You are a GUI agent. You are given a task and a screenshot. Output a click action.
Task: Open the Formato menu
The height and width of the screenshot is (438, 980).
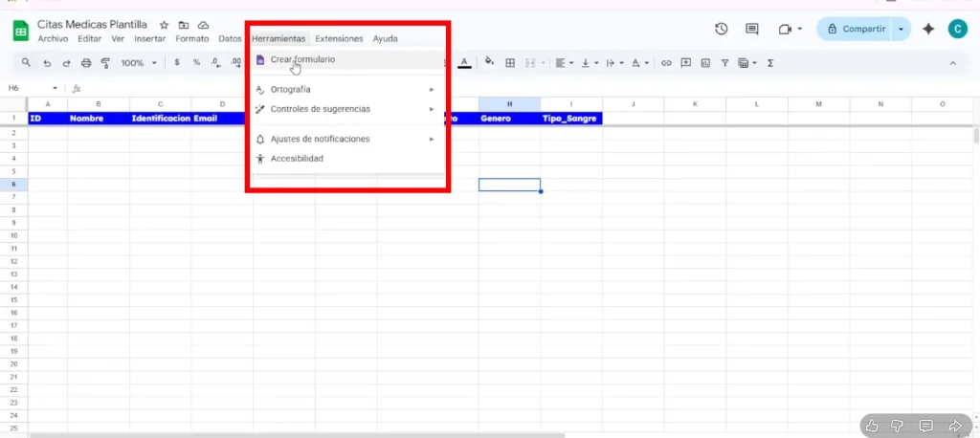191,39
